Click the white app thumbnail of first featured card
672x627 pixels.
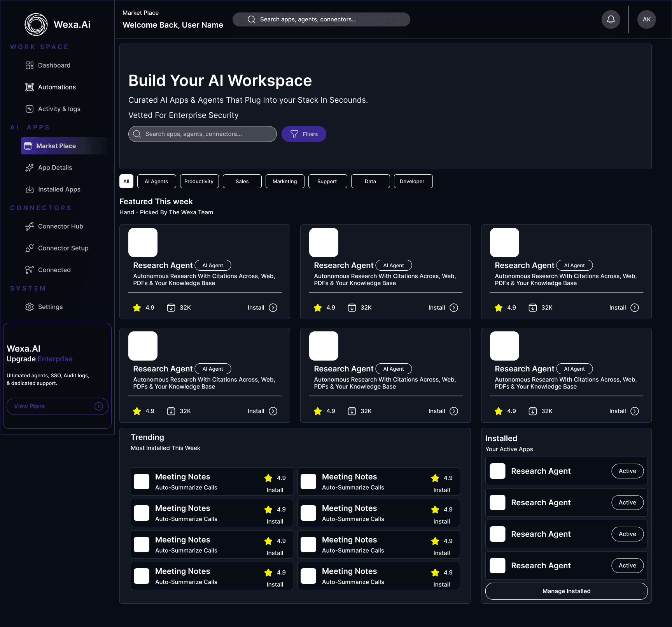[143, 242]
